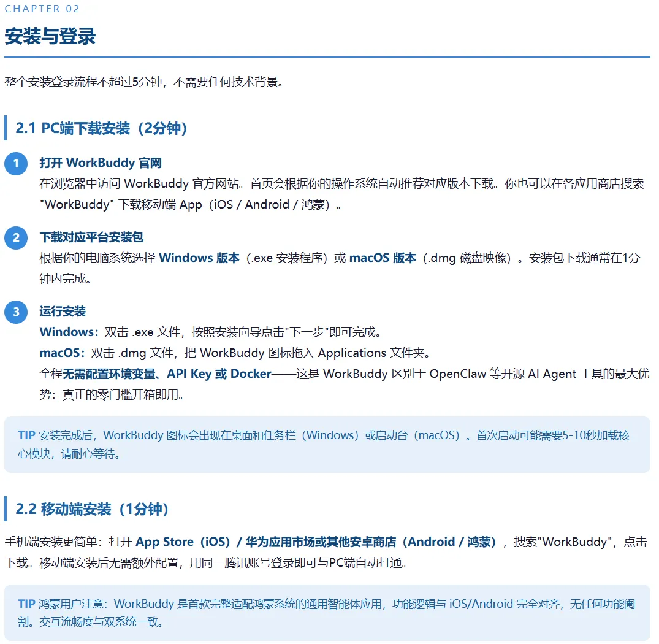This screenshot has width=659, height=644.
Task: Click step title 运行安装
Action: (x=63, y=312)
